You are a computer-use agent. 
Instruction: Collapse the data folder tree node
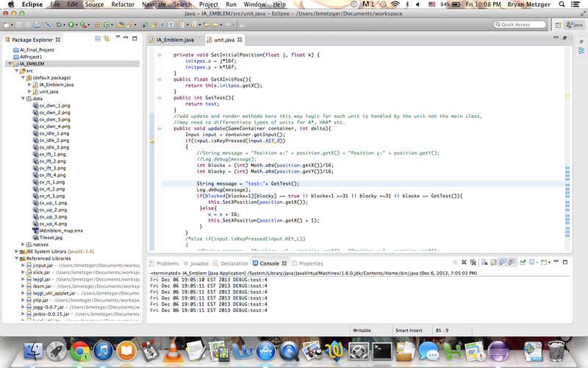(24, 99)
